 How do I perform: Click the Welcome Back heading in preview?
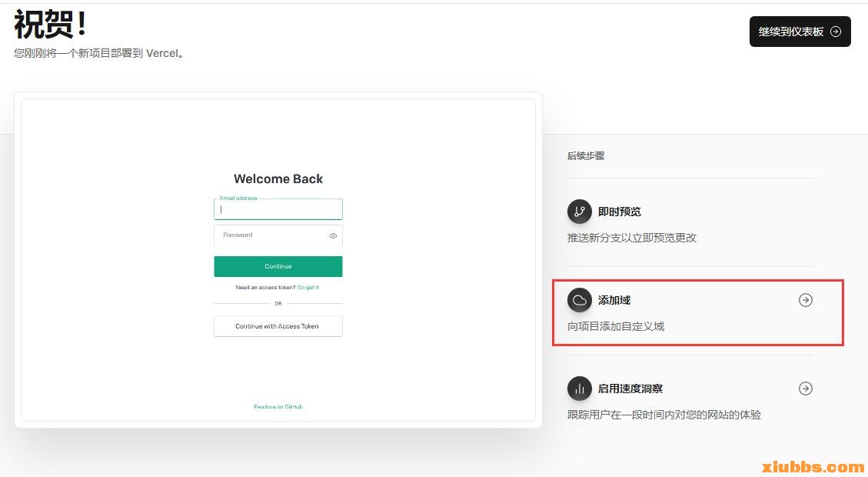click(x=278, y=179)
